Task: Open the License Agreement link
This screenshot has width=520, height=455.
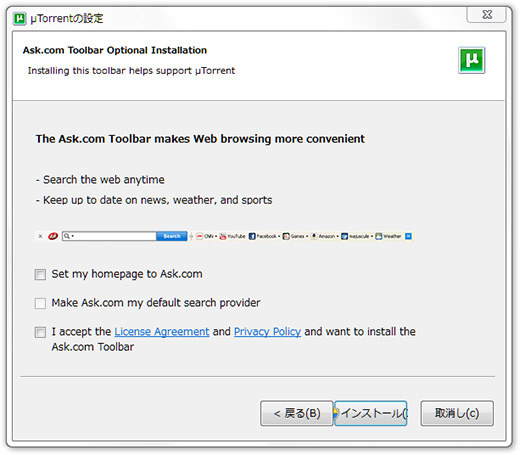Action: coord(162,332)
